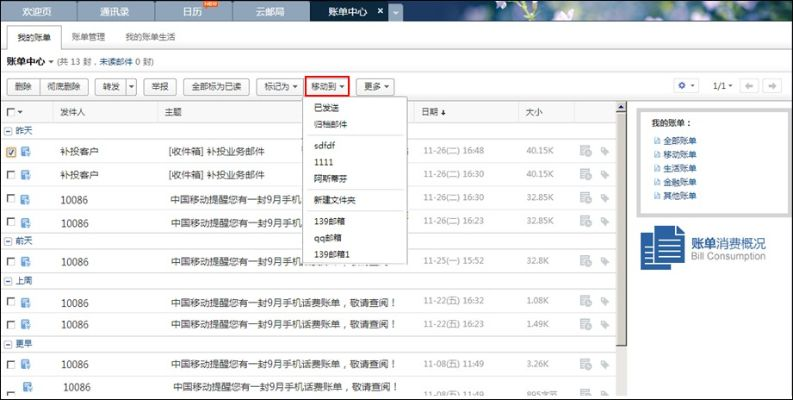Close the 账单中心 tab
The image size is (793, 400).
[380, 11]
